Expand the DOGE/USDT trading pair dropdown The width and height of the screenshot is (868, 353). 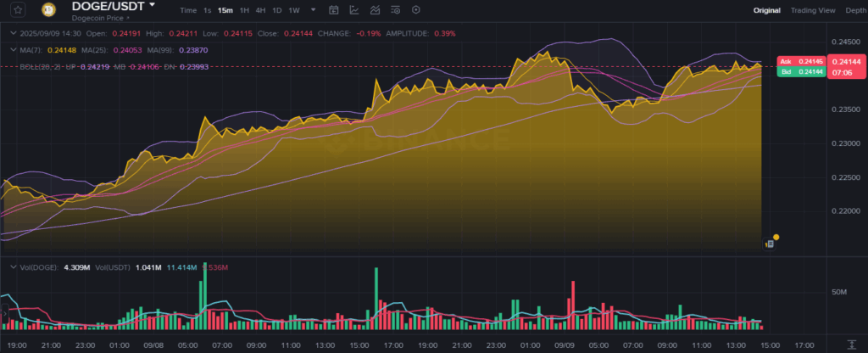(153, 6)
